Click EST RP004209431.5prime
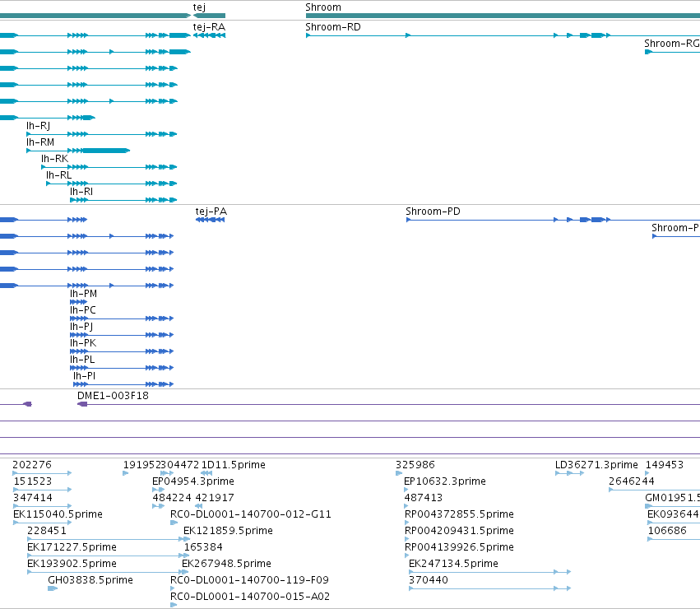700x609 pixels. click(459, 531)
